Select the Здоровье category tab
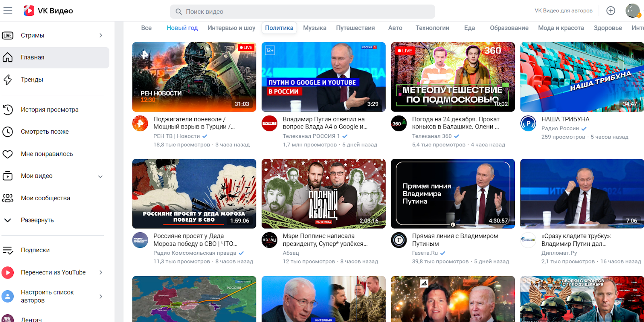 tap(608, 28)
